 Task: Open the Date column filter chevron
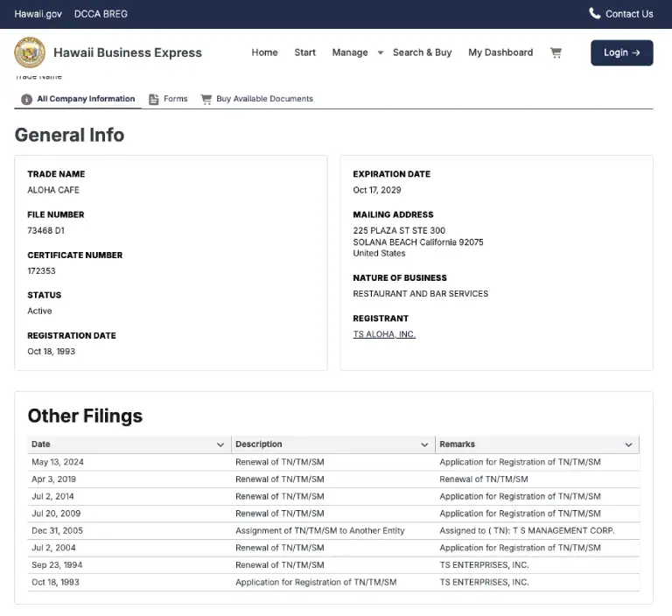click(x=220, y=444)
